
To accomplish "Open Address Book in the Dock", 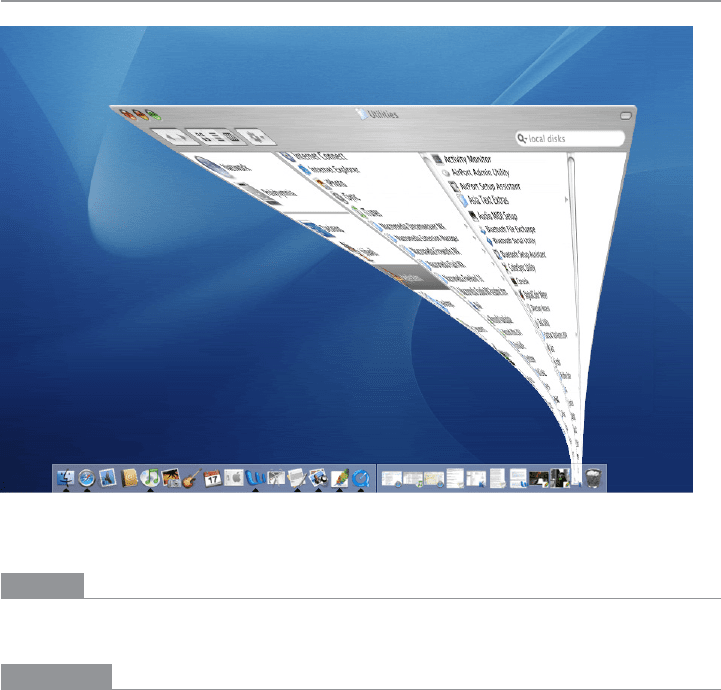I will point(129,478).
